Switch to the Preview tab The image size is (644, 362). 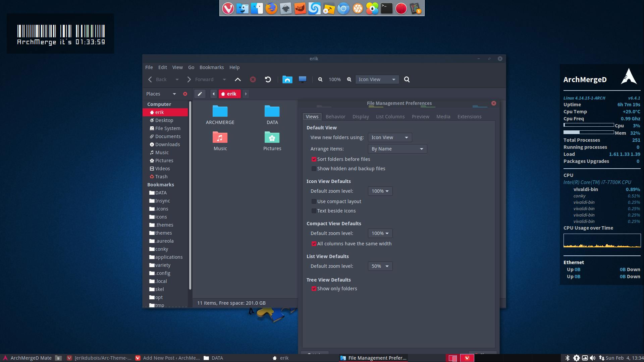coord(420,117)
